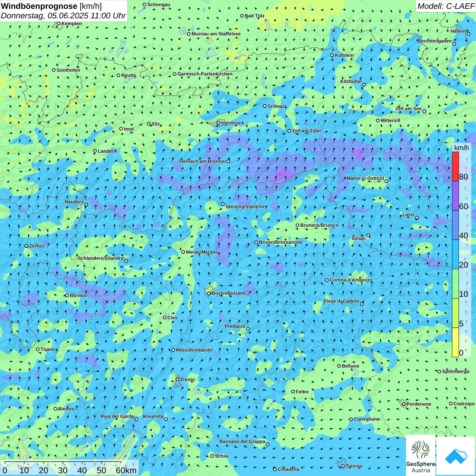Click the Mezzolombardo label

pyautogui.click(x=194, y=350)
